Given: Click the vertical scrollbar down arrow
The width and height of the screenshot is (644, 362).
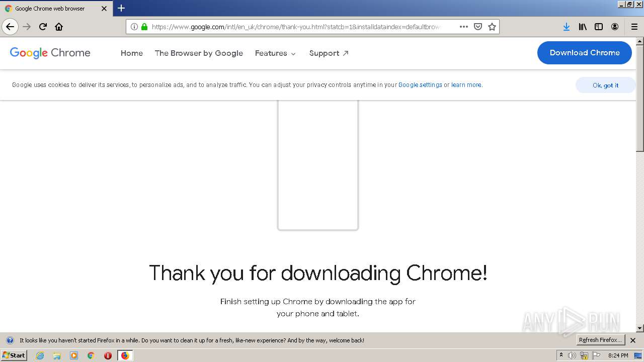Looking at the screenshot, I should tap(640, 328).
